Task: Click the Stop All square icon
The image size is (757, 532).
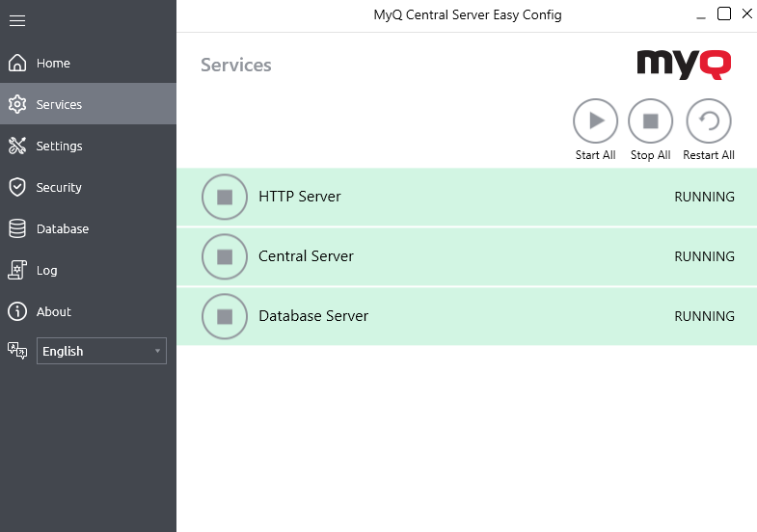Action: click(650, 121)
